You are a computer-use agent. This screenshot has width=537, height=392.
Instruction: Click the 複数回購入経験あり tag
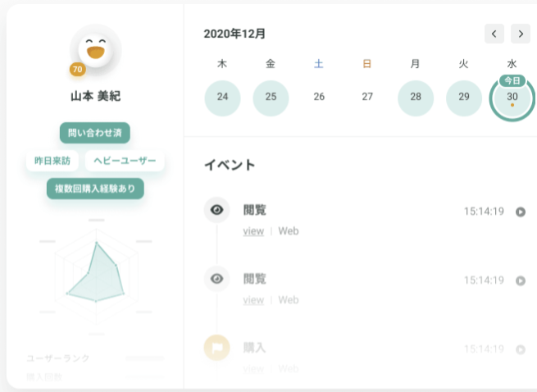(95, 189)
